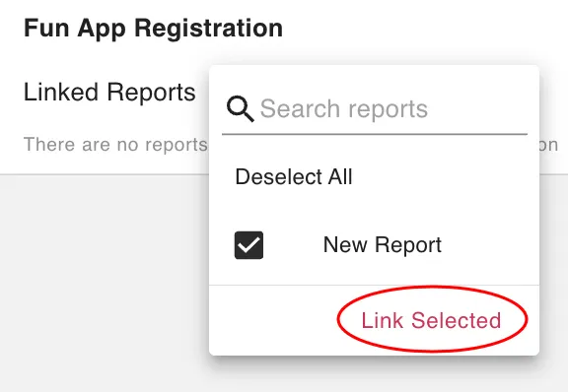The image size is (568, 392).
Task: Click the Search reports placeholder text
Action: (x=344, y=109)
